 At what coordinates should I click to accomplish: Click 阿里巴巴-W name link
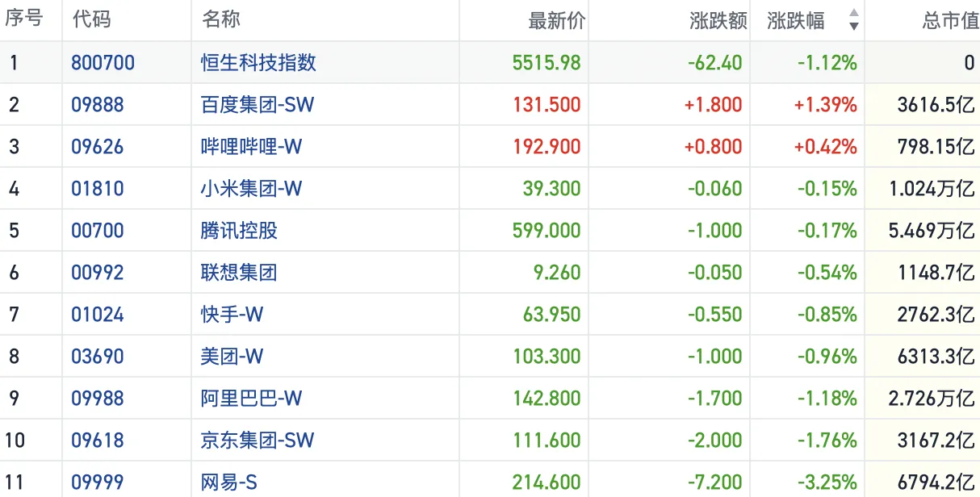coord(251,398)
